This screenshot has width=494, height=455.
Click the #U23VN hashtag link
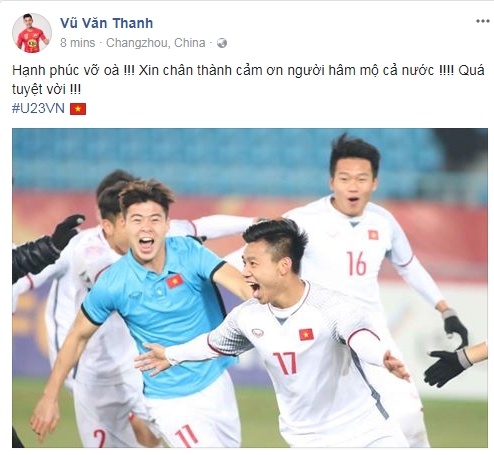click(38, 109)
